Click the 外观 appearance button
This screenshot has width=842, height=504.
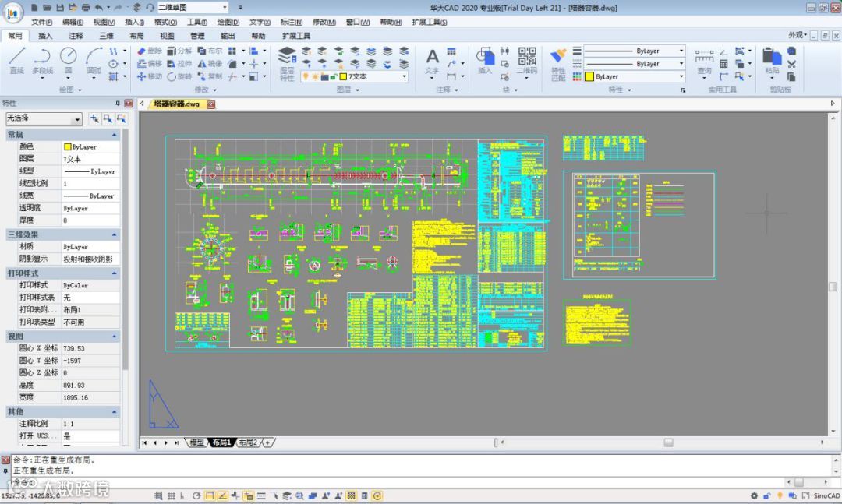[x=798, y=35]
